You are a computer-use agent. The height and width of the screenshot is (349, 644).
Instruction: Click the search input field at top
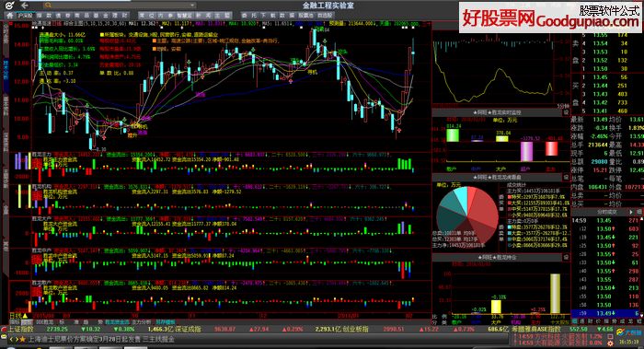point(119,6)
